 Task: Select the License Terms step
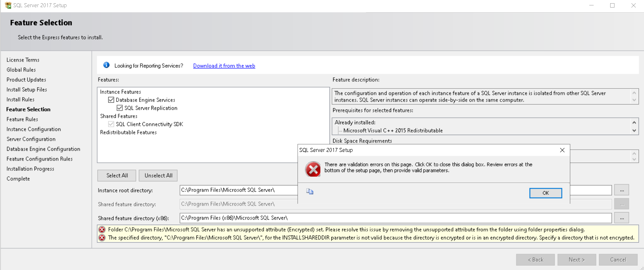(23, 60)
